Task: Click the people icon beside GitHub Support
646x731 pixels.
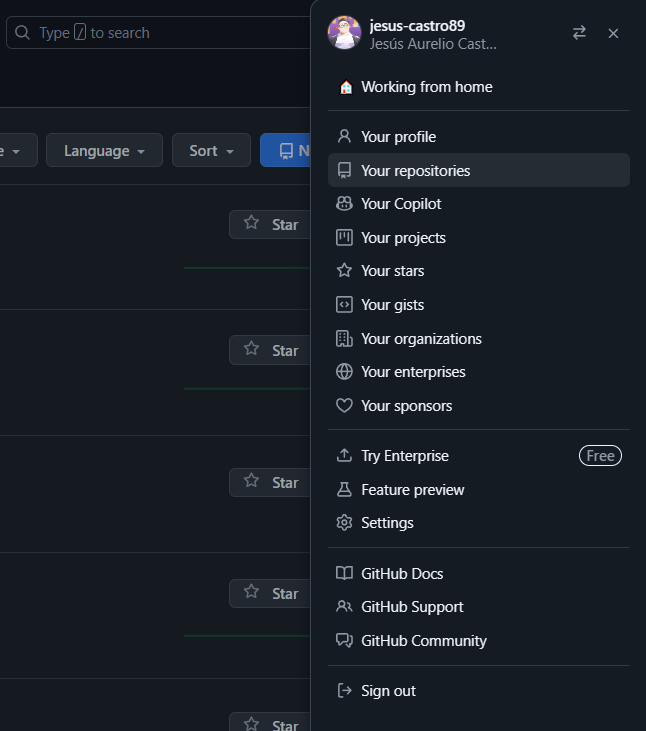Action: pos(344,606)
